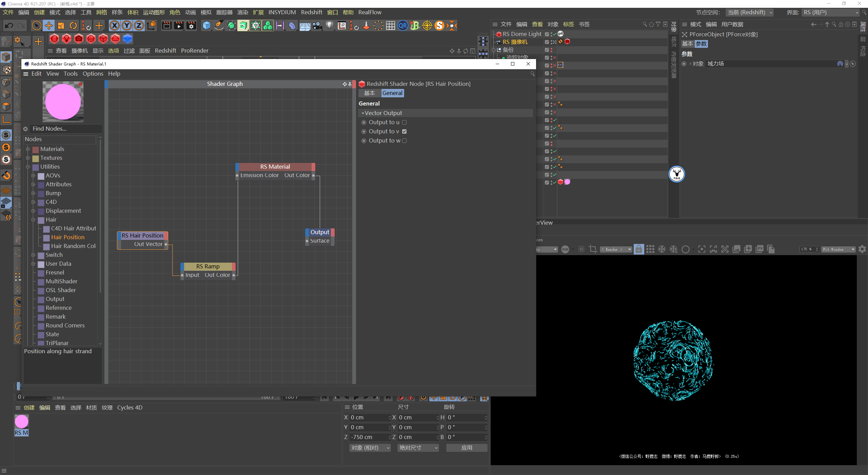This screenshot has height=475, width=868.
Task: Click the render view crop region icon
Action: tap(593, 249)
